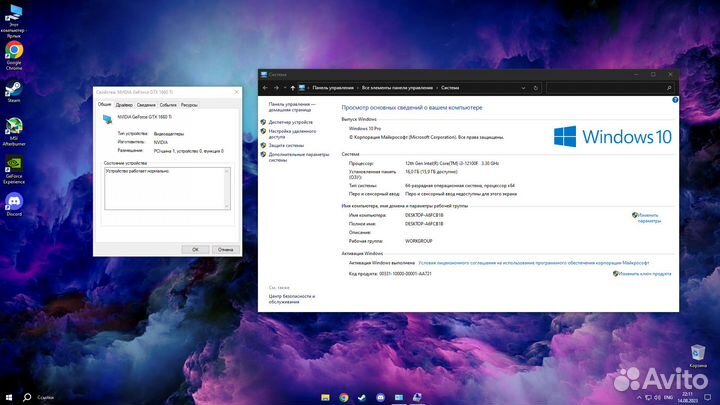This screenshot has width=720, height=405.
Task: Open the Корзина recycle bin icon
Action: pos(698,356)
